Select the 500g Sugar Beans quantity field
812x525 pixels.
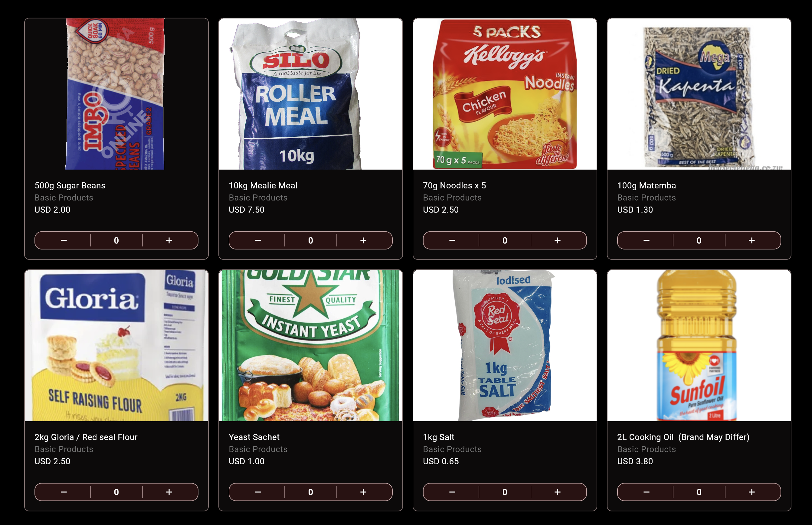(x=116, y=240)
